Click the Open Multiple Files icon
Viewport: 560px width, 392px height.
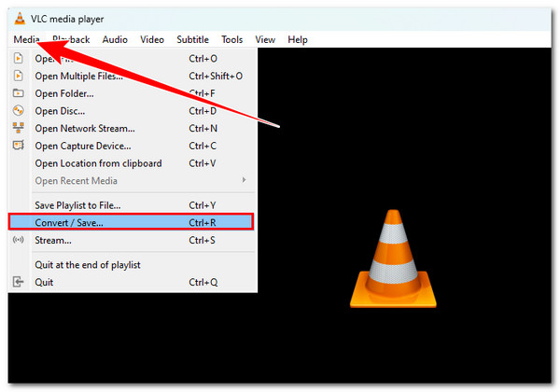(x=19, y=76)
